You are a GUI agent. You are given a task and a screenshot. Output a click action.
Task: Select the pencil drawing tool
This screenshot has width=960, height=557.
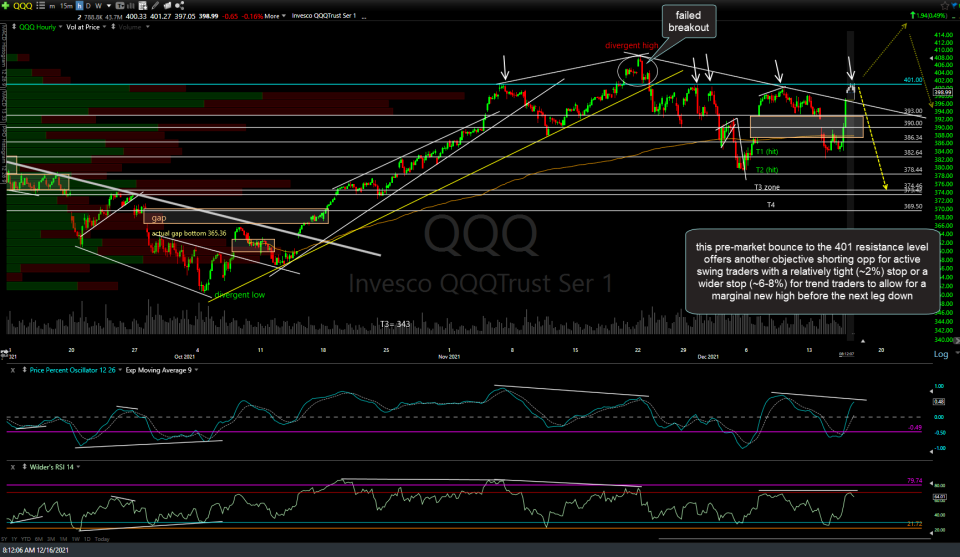pos(155,6)
